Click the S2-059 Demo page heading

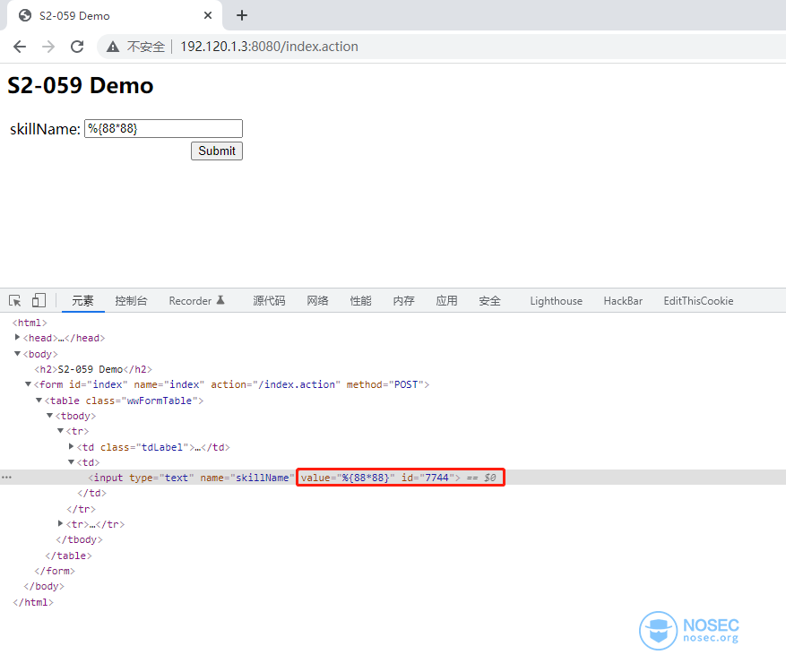click(x=80, y=85)
